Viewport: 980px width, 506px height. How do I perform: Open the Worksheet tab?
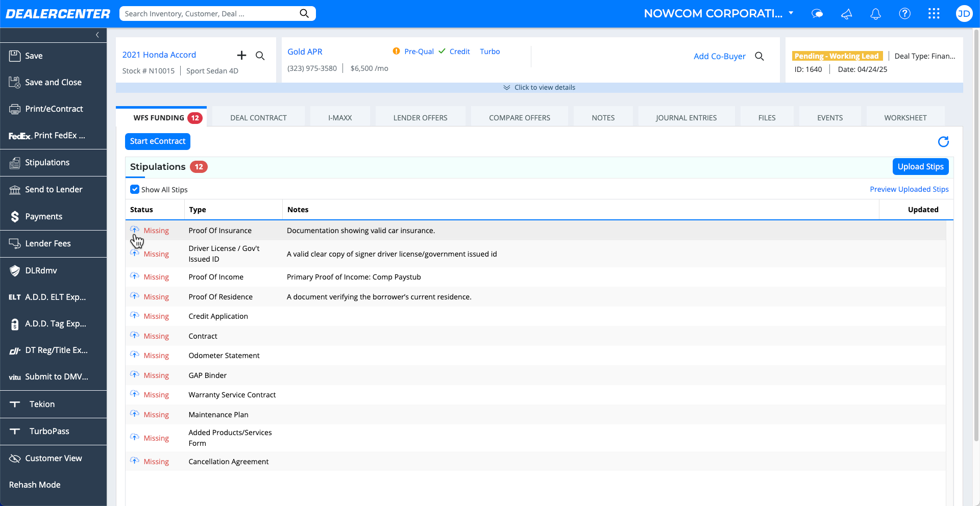pos(905,118)
